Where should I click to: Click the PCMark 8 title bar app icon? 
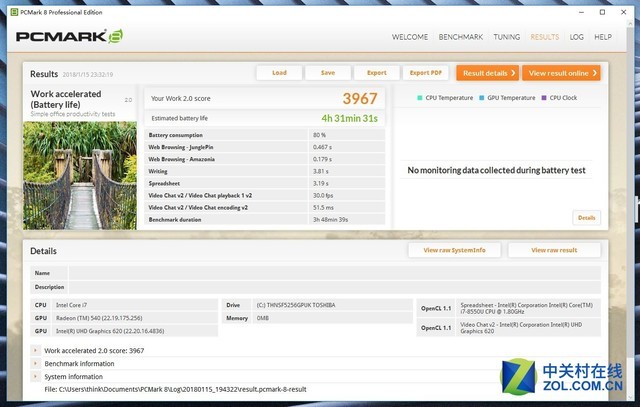14,12
